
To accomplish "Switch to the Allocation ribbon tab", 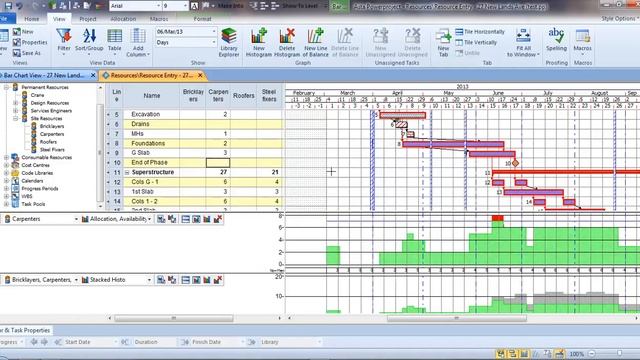I will point(123,19).
